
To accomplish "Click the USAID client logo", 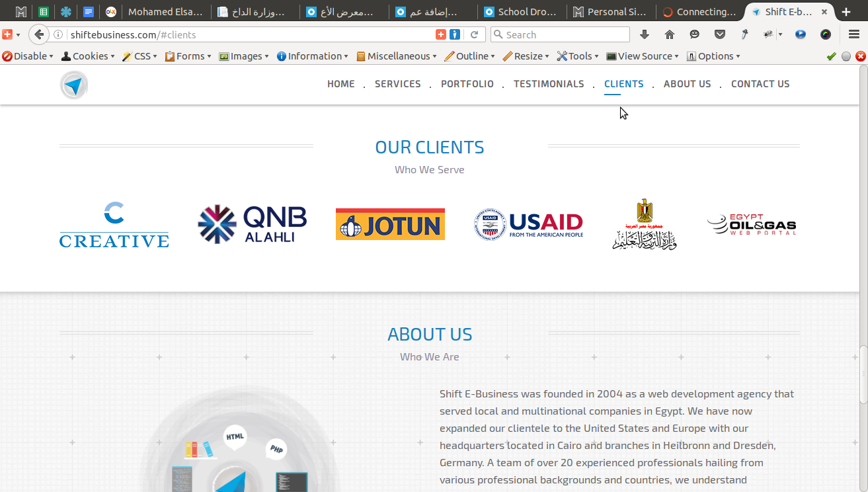I will 528,224.
